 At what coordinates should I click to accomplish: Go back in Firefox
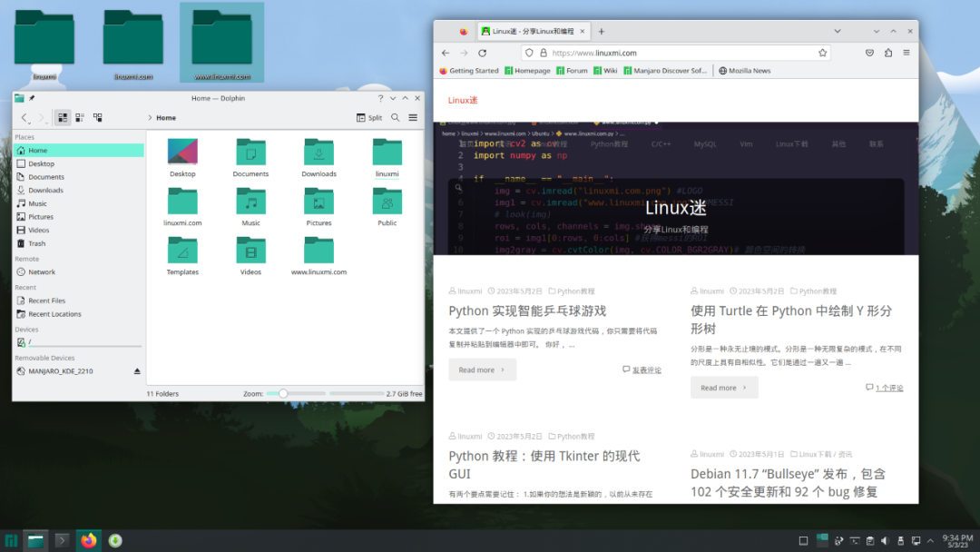pyautogui.click(x=446, y=54)
